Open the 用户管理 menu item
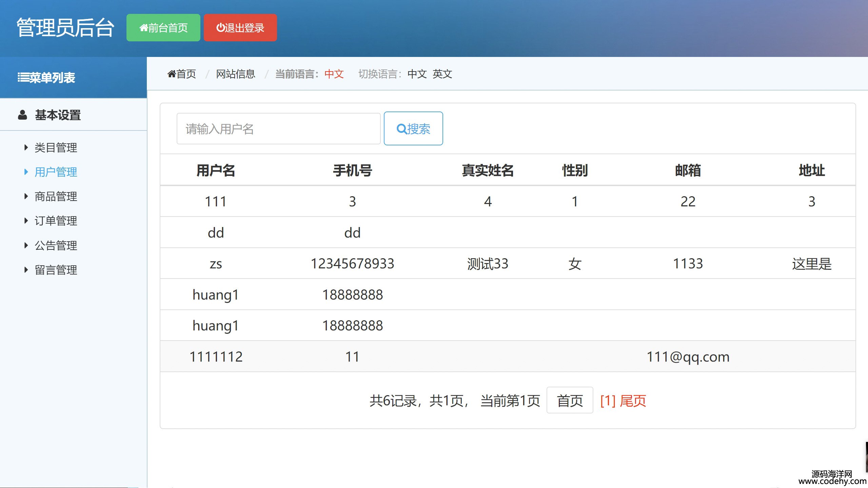868x488 pixels. coord(56,172)
